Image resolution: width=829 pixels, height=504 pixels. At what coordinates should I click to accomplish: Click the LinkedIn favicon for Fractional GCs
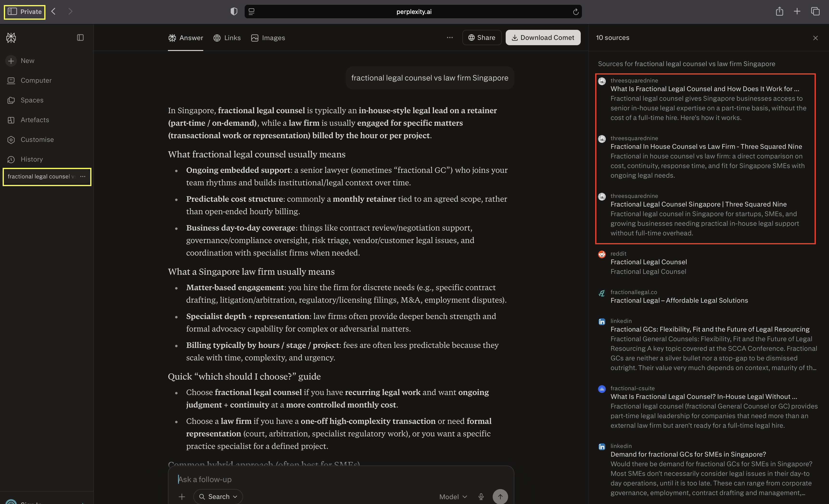click(602, 322)
